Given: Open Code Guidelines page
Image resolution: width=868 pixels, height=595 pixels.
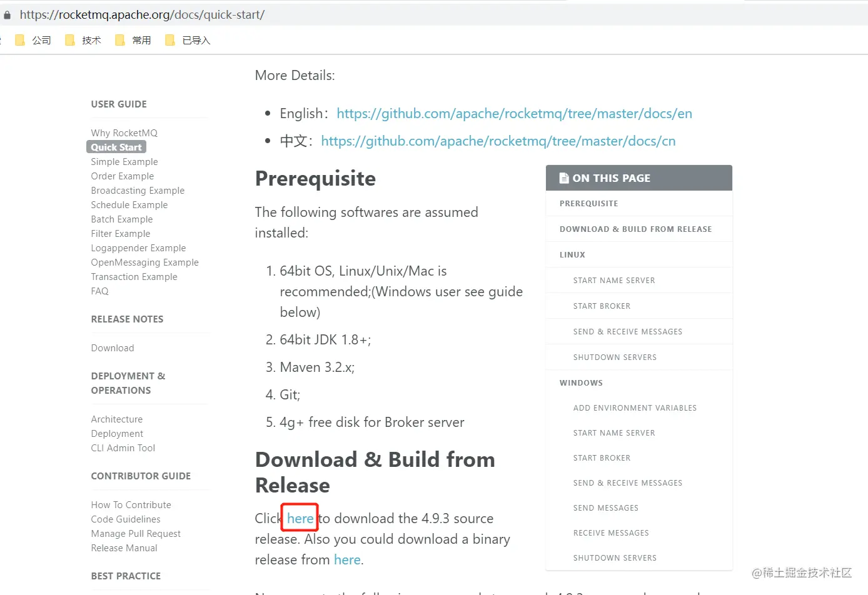Looking at the screenshot, I should [x=125, y=519].
